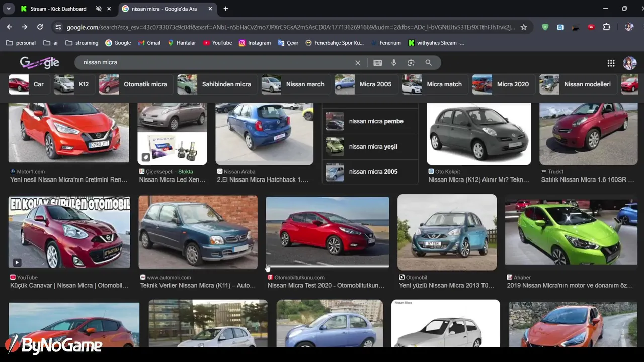Screen dimensions: 644x362
Task: Open the Google account avatar
Action: pyautogui.click(x=629, y=63)
